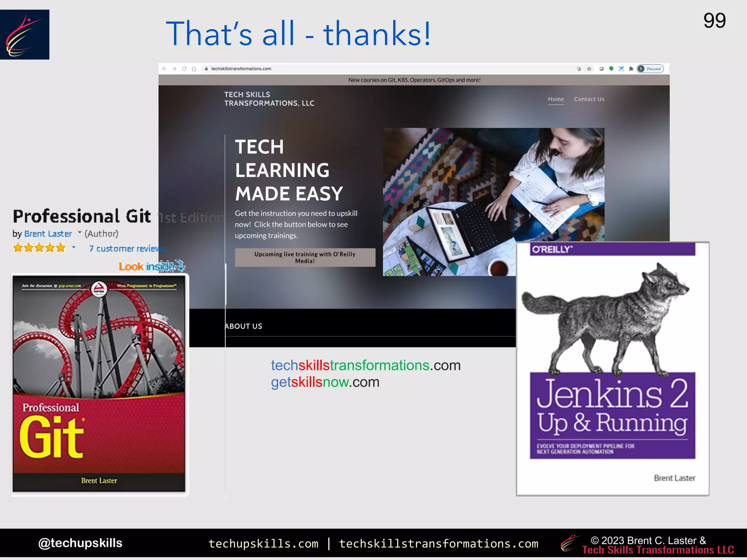Click the Look inside arrow on the Git book
This screenshot has height=560, width=747.
coord(180,266)
